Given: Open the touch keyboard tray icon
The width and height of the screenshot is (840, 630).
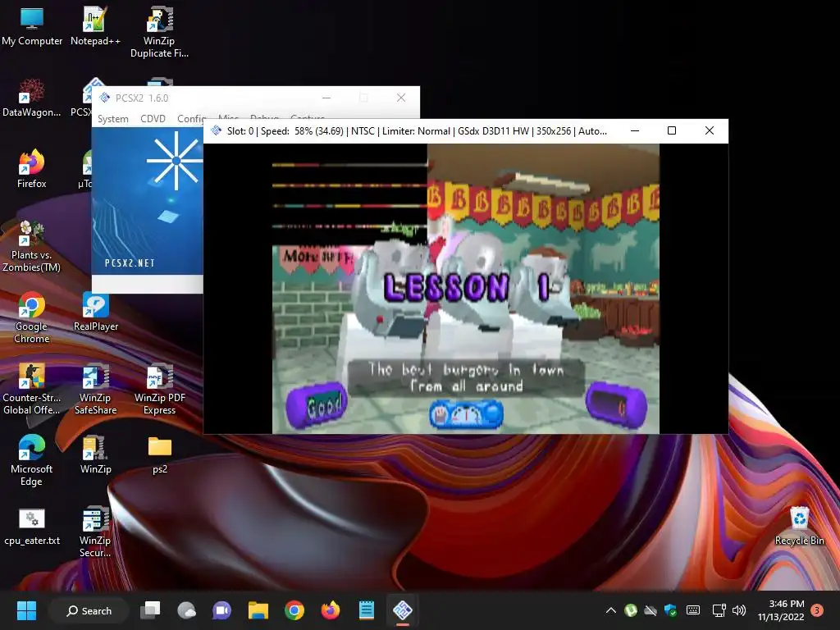Looking at the screenshot, I should coord(692,610).
